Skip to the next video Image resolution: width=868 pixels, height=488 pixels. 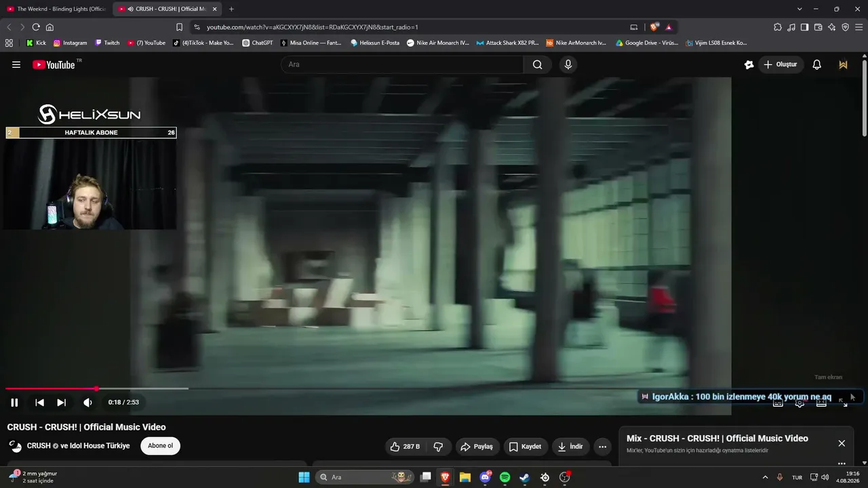(x=61, y=403)
